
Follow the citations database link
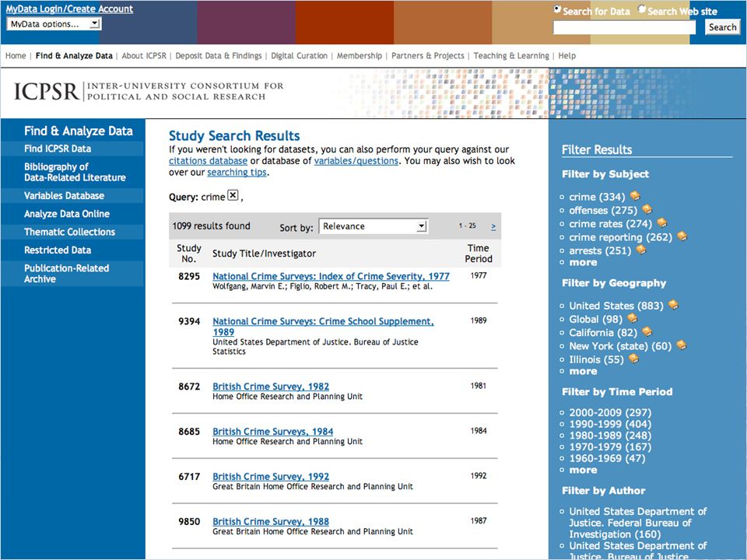(209, 161)
